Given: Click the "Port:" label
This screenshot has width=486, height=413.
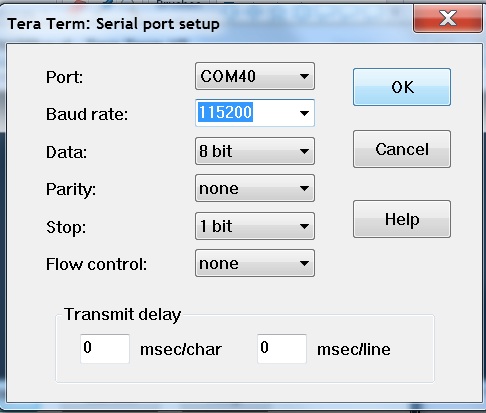Looking at the screenshot, I should tap(64, 77).
